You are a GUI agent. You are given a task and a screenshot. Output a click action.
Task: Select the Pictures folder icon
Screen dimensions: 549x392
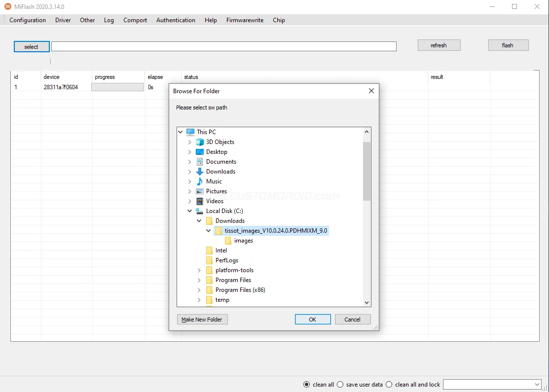click(x=199, y=191)
